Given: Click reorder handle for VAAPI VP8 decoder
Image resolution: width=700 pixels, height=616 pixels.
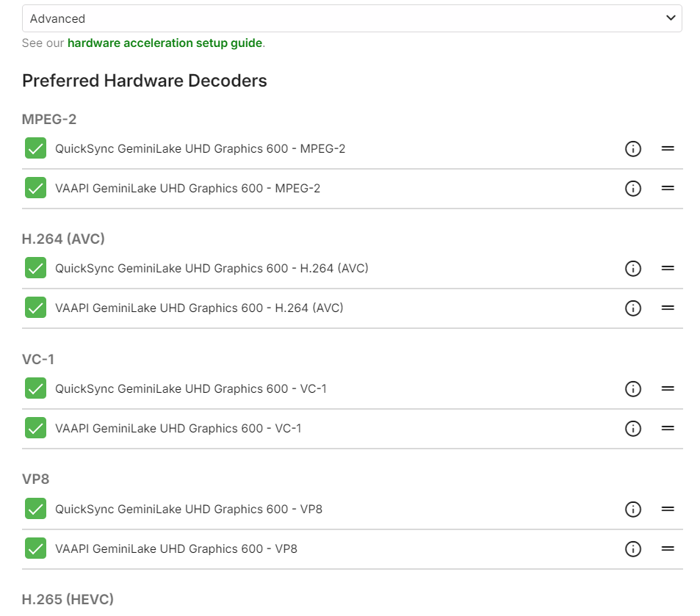Looking at the screenshot, I should coord(668,549).
